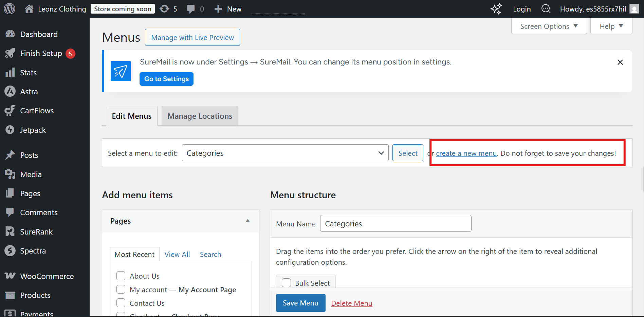Open the Payments sidebar item
644x317 pixels.
coord(37,314)
